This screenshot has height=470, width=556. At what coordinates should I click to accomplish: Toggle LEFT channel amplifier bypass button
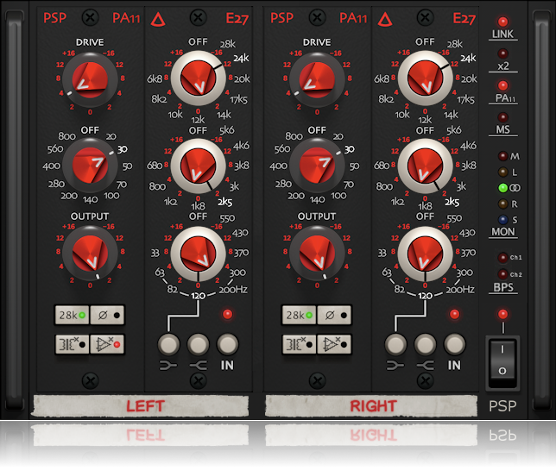(107, 344)
